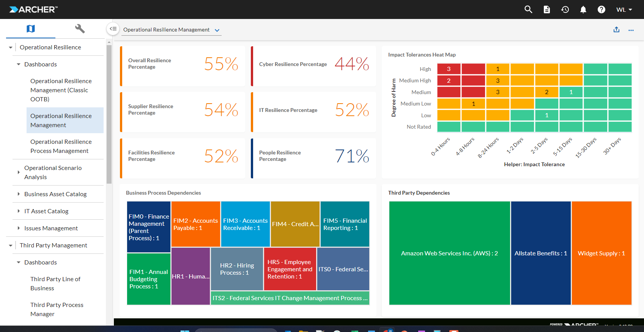Collapse the left navigation panel
The height and width of the screenshot is (332, 644).
pyautogui.click(x=113, y=29)
